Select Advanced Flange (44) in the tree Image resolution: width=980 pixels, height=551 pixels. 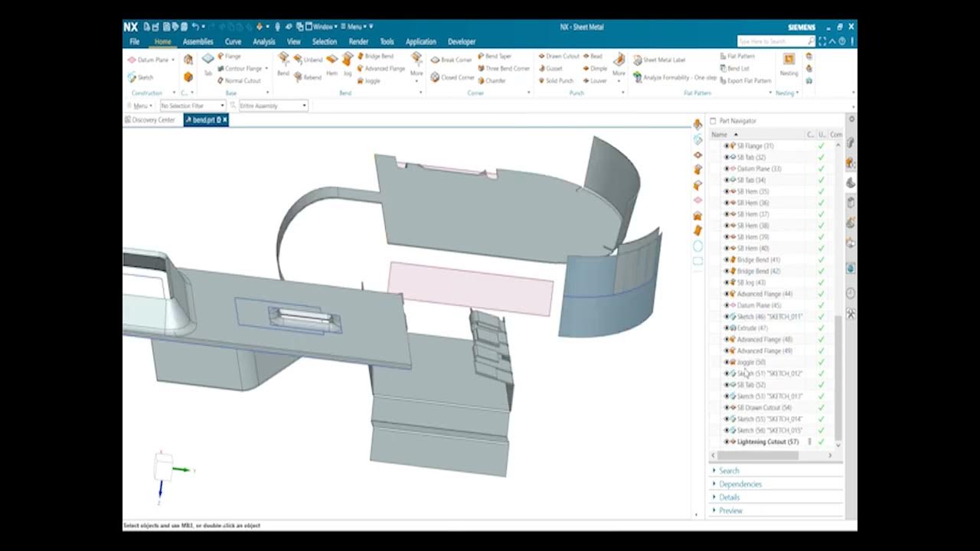pyautogui.click(x=764, y=294)
